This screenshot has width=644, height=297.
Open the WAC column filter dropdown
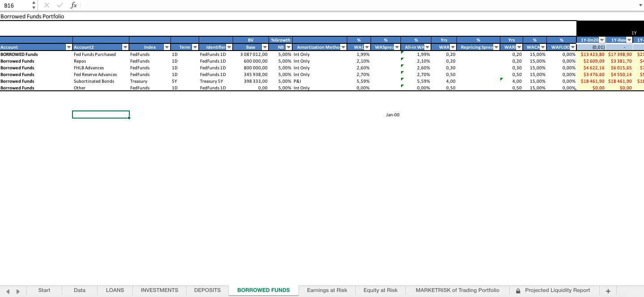[367, 47]
